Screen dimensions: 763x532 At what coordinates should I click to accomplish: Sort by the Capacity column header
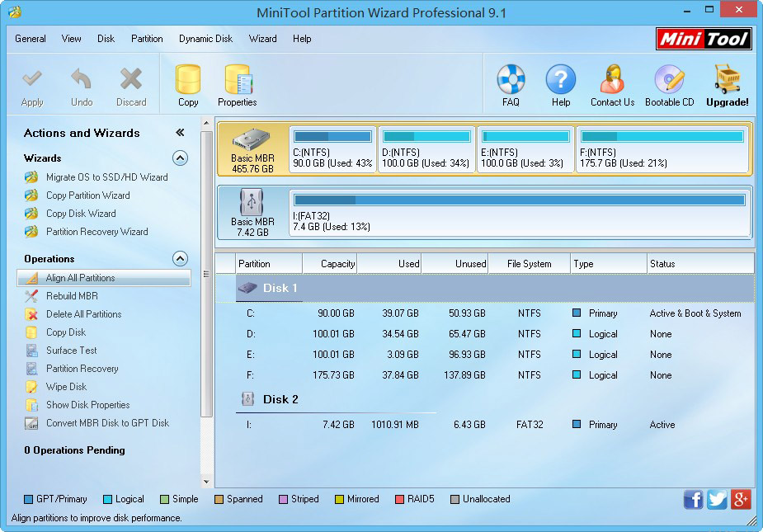[330, 264]
